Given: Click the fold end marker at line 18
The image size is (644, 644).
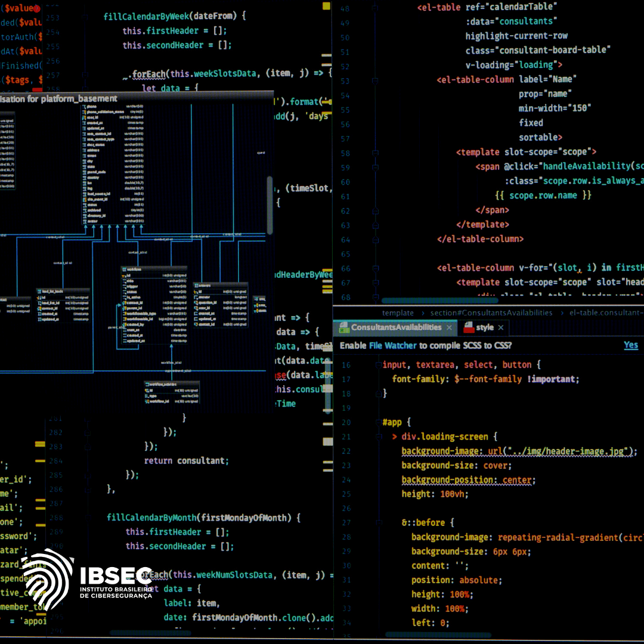Looking at the screenshot, I should coord(378,394).
